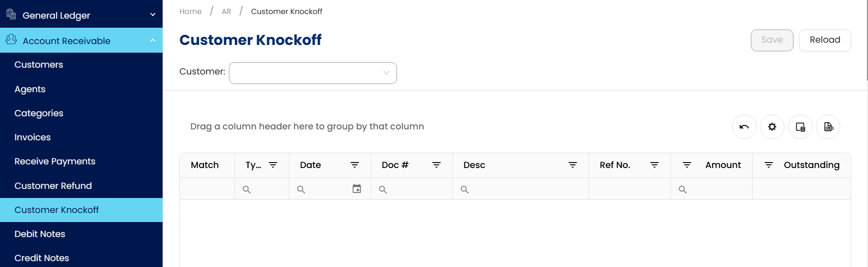868x267 pixels.
Task: Open Customer Refund menu item
Action: pyautogui.click(x=53, y=186)
